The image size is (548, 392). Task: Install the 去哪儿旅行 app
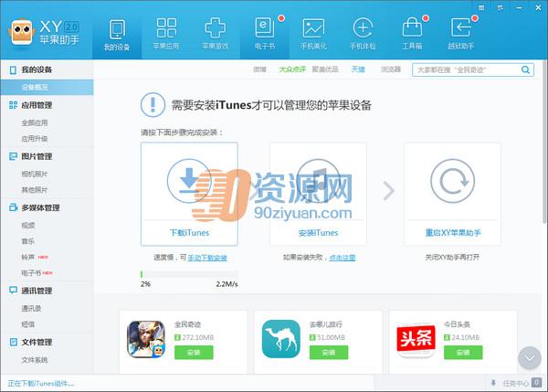(x=329, y=353)
